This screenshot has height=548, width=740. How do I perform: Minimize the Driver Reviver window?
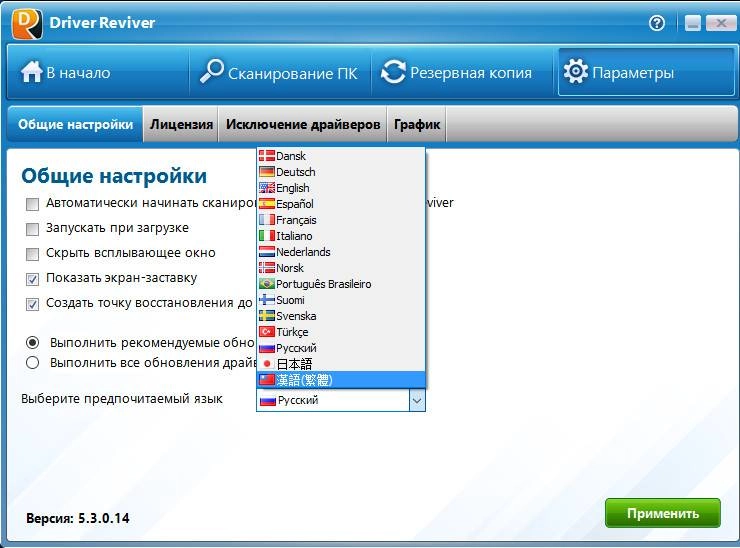click(693, 23)
